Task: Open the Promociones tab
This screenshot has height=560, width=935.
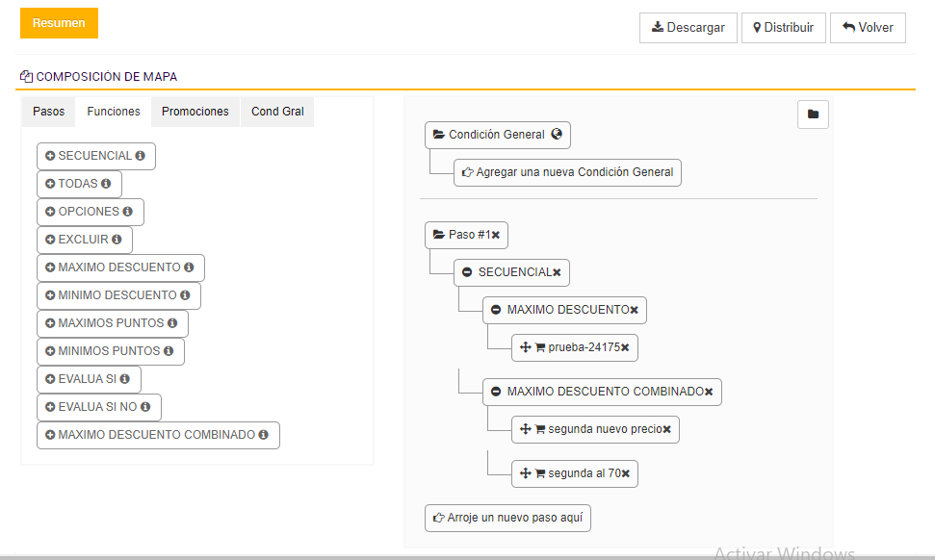Action: [x=195, y=112]
